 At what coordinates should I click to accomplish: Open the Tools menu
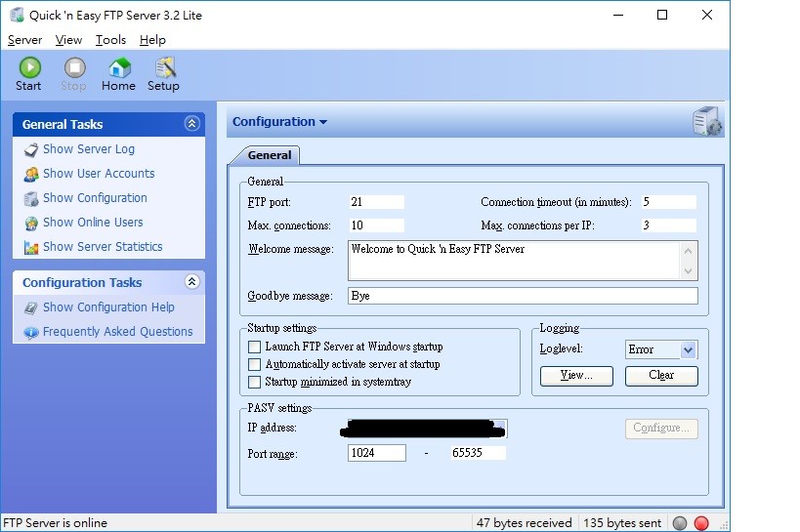point(110,40)
